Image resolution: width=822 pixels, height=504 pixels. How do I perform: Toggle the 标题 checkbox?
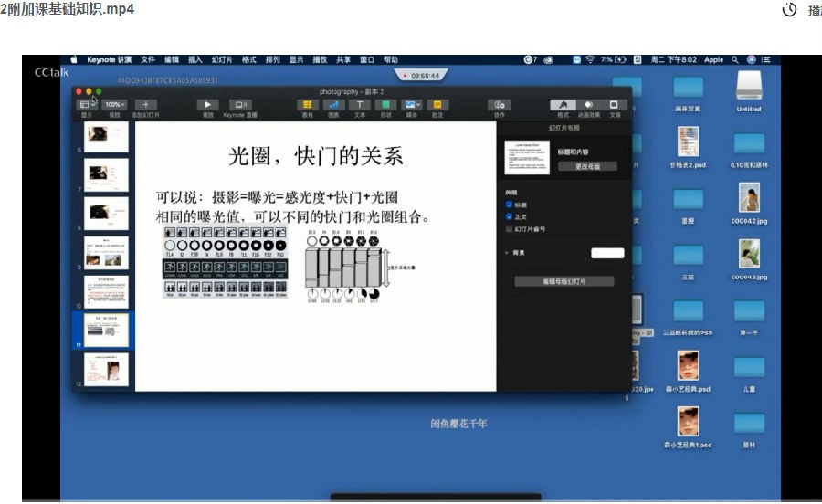click(x=509, y=205)
